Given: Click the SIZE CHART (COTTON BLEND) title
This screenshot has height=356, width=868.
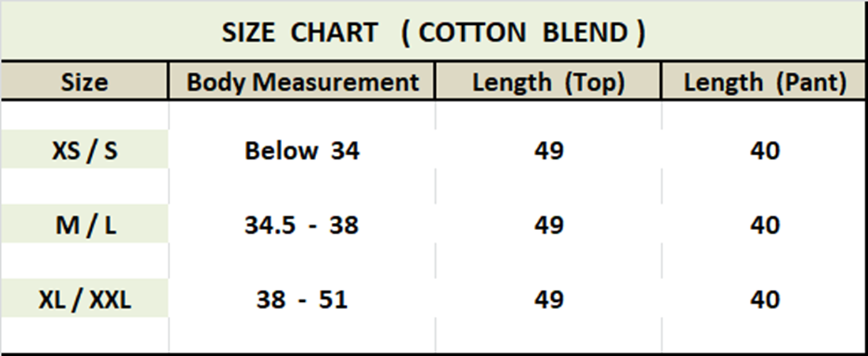Looking at the screenshot, I should tap(434, 33).
